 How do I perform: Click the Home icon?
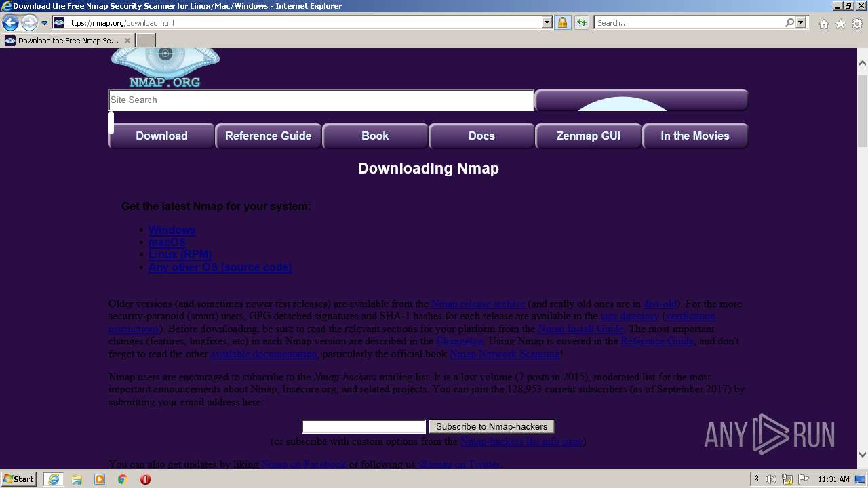pos(823,24)
